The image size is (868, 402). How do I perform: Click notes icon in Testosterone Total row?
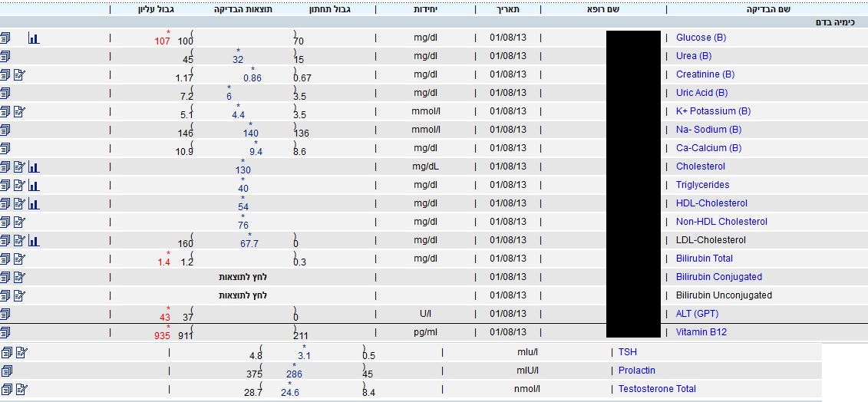coord(21,389)
